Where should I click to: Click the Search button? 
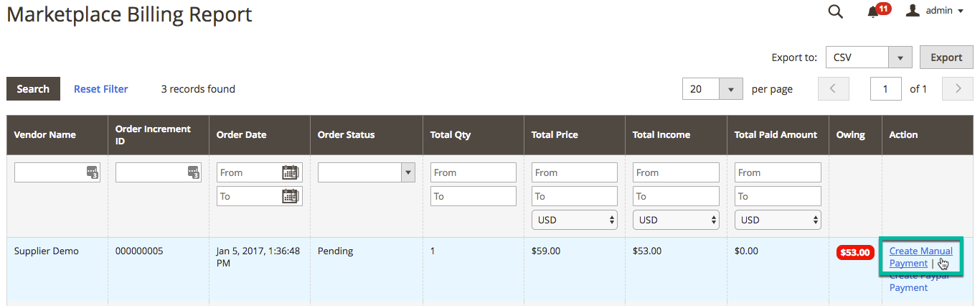pos(33,89)
